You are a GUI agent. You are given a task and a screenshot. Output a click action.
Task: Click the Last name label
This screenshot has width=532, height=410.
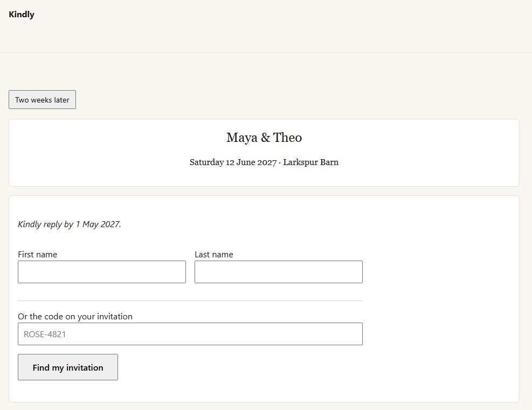click(x=214, y=255)
